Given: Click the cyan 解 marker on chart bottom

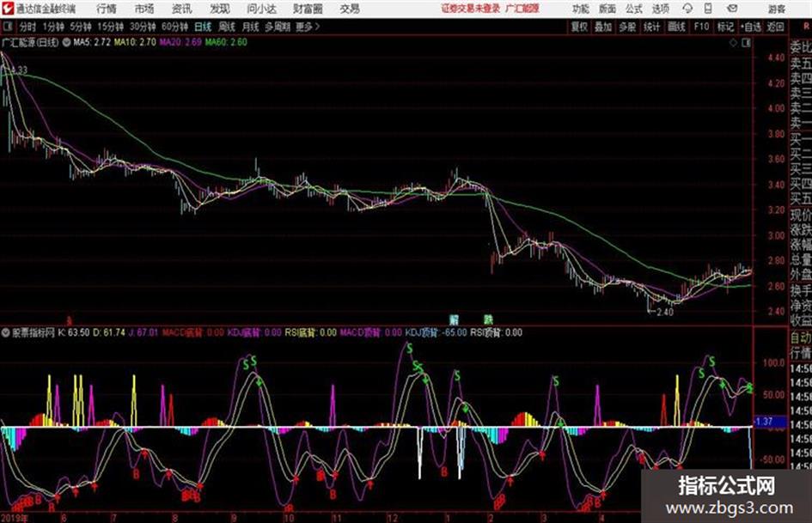Looking at the screenshot, I should (455, 319).
